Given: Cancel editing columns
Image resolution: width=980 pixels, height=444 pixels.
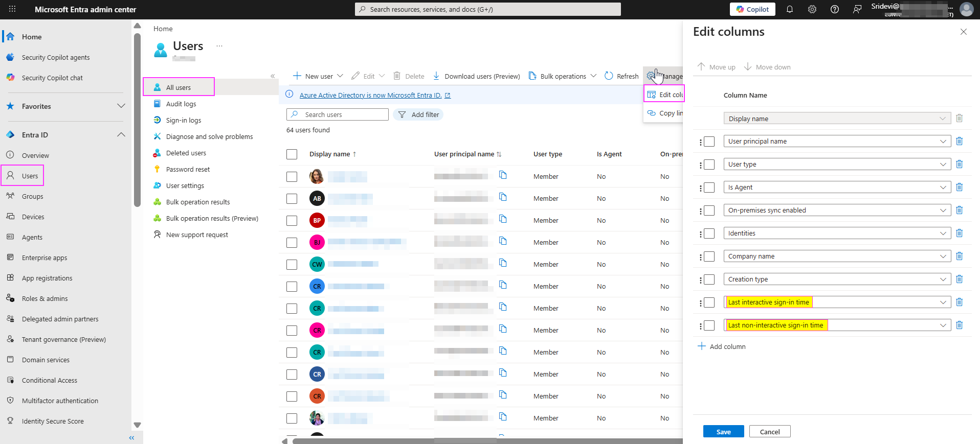Looking at the screenshot, I should tap(770, 432).
